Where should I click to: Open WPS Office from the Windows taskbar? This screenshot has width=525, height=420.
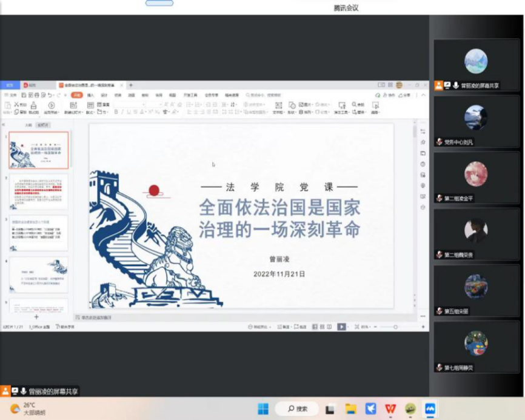(x=390, y=409)
